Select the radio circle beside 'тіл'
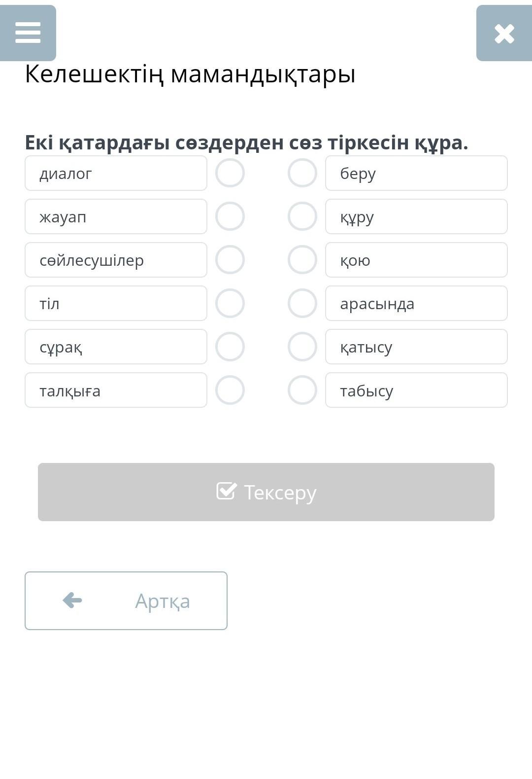532x779 pixels. pyautogui.click(x=230, y=303)
